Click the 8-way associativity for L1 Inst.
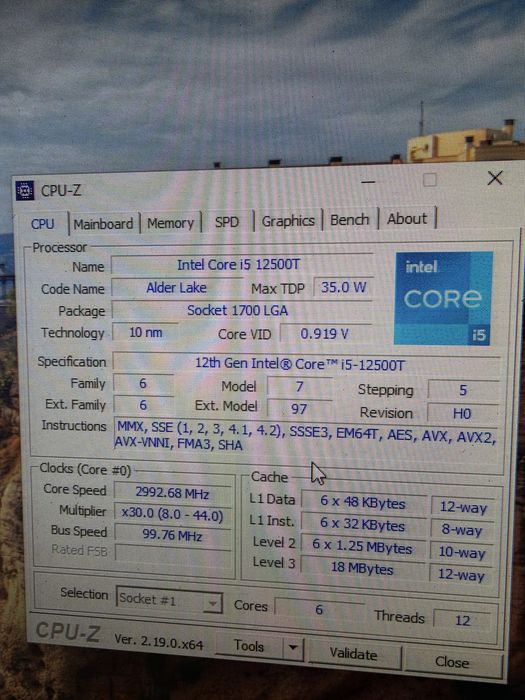 point(462,531)
